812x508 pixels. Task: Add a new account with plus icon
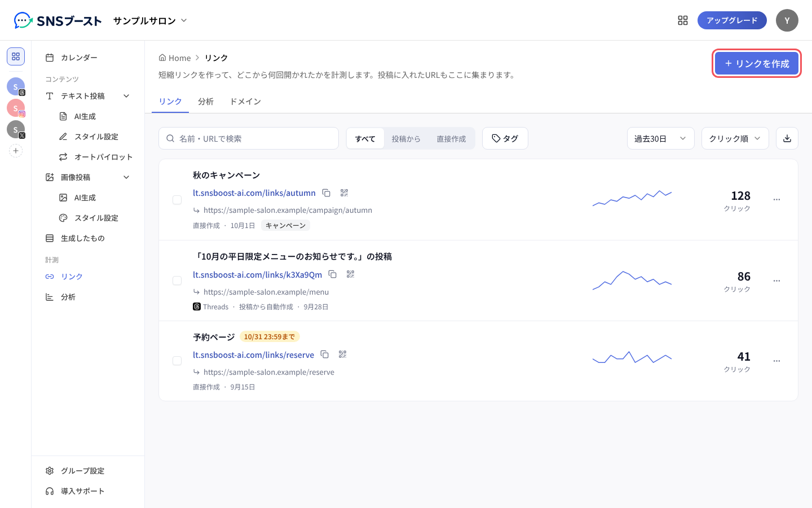tap(16, 151)
